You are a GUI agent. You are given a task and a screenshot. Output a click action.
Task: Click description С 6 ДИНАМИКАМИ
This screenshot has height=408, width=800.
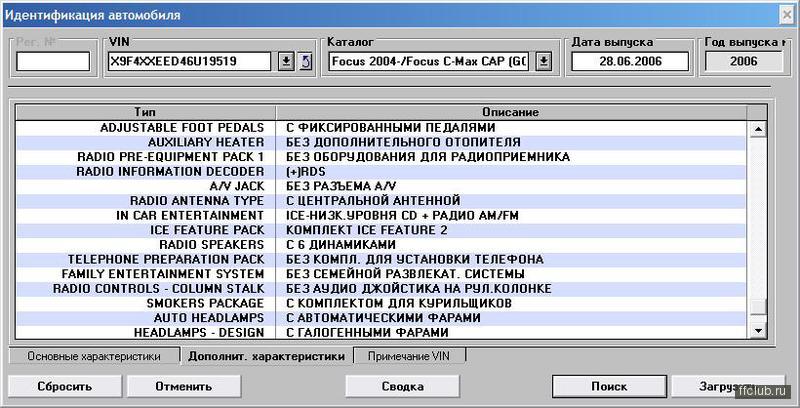point(341,245)
